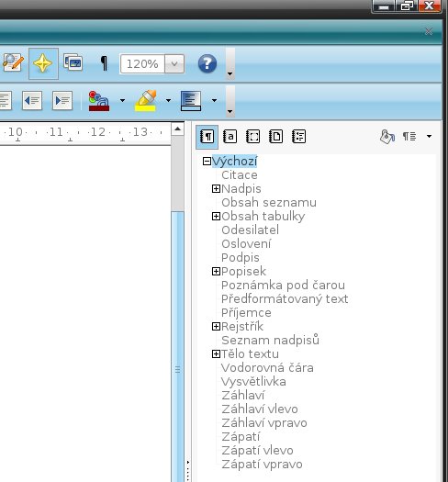This screenshot has width=448, height=482.
Task: Click the Gallery toolbar icon
Action: click(73, 62)
